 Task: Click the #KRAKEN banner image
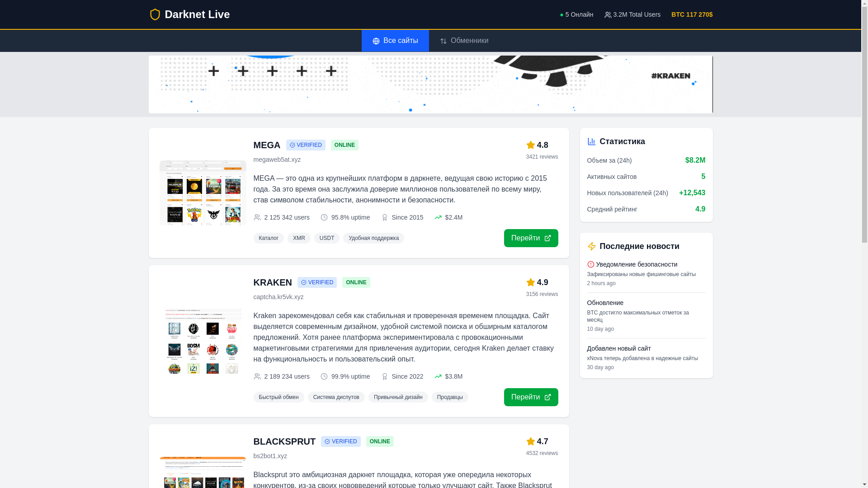tap(430, 84)
